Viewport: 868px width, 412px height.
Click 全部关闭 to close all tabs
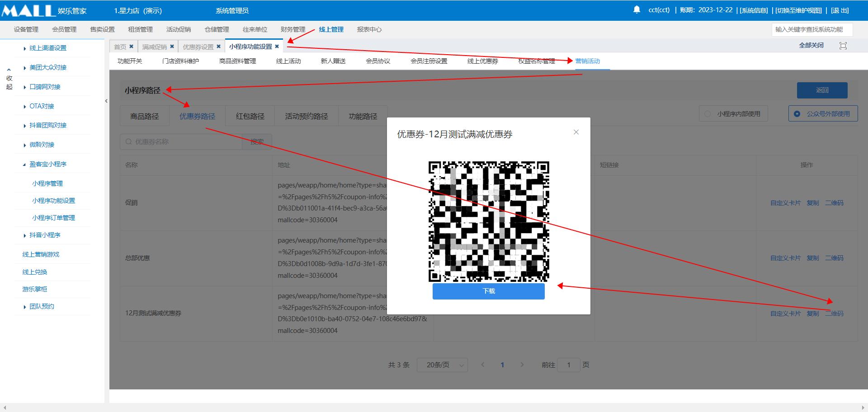[811, 45]
